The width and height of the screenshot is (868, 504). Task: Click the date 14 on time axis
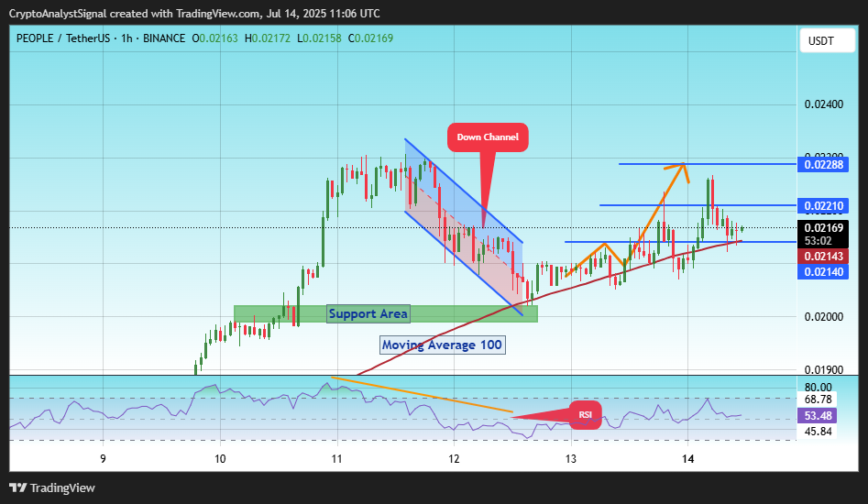coord(687,458)
